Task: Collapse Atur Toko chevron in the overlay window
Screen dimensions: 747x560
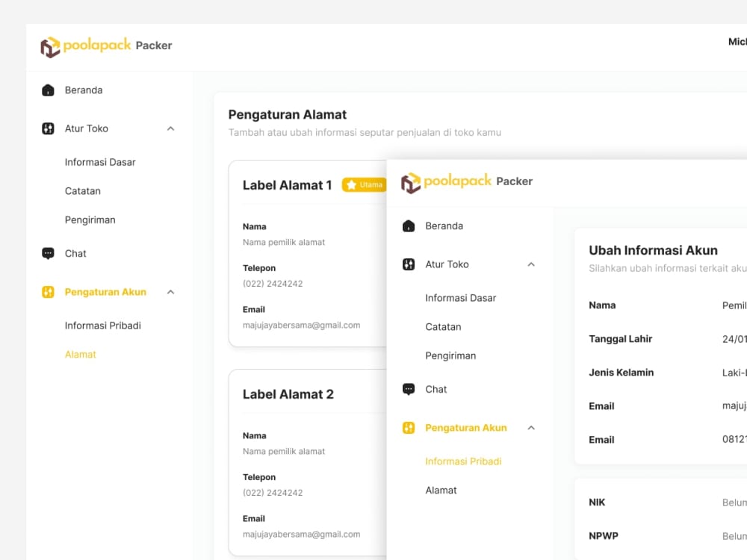Action: (531, 264)
